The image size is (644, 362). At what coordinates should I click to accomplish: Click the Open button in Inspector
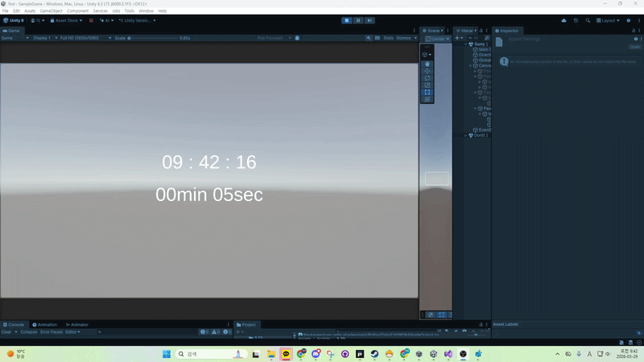pyautogui.click(x=634, y=47)
